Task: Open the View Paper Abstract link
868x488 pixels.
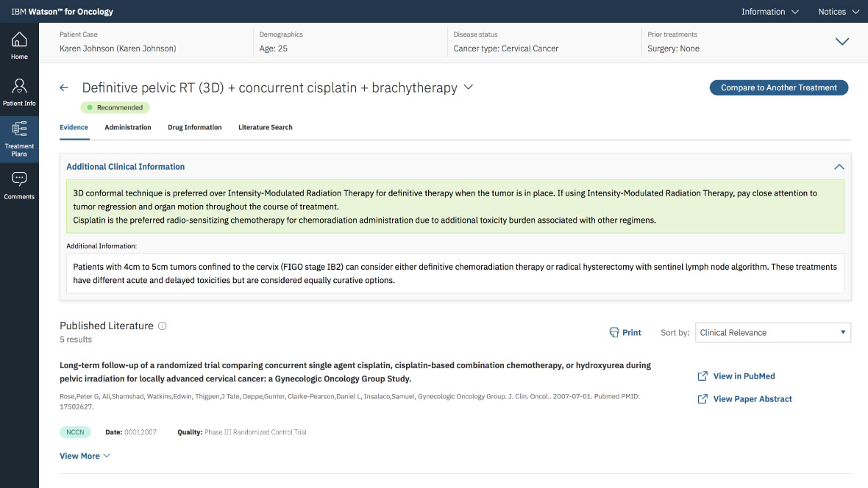Action: [x=752, y=399]
